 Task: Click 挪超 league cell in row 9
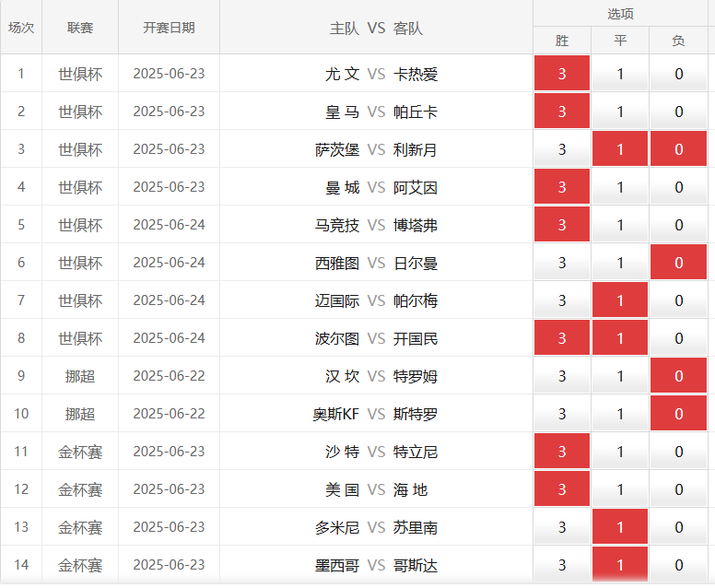[80, 376]
